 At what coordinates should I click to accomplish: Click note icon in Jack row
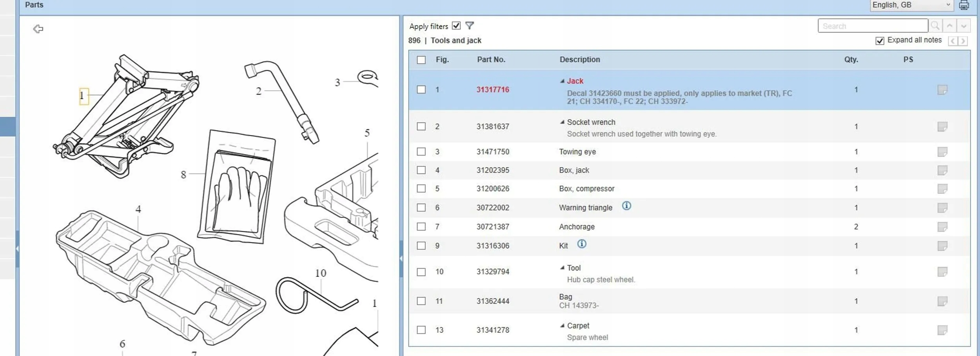point(942,90)
